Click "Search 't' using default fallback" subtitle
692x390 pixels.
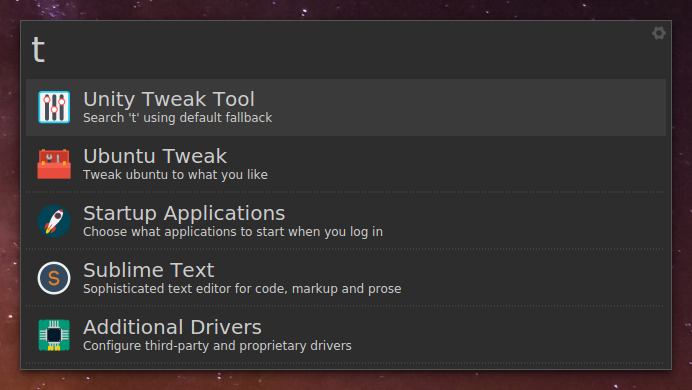click(x=177, y=118)
